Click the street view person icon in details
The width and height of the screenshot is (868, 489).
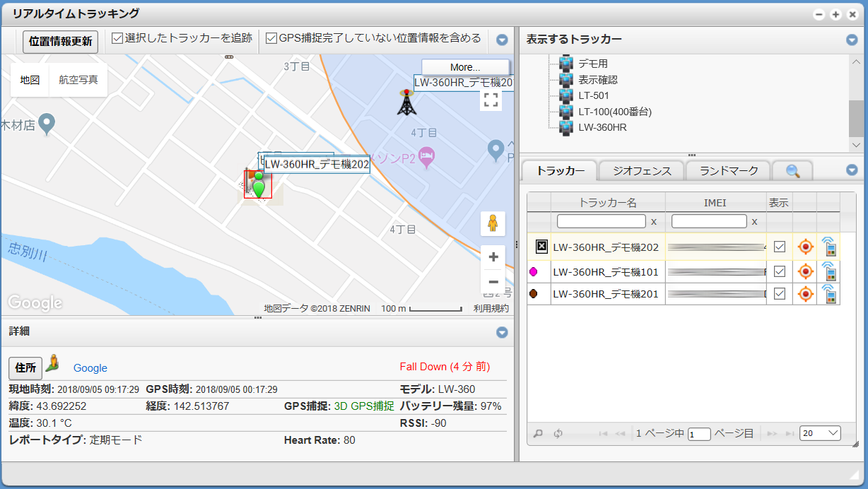pyautogui.click(x=53, y=365)
